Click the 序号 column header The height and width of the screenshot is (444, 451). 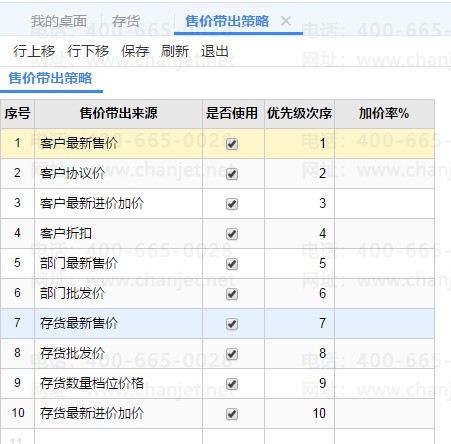tap(17, 114)
